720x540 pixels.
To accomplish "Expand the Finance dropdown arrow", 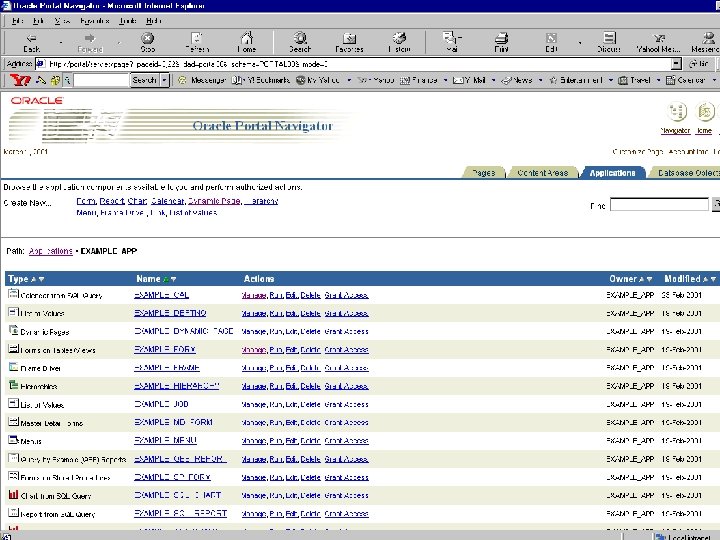I will point(445,80).
